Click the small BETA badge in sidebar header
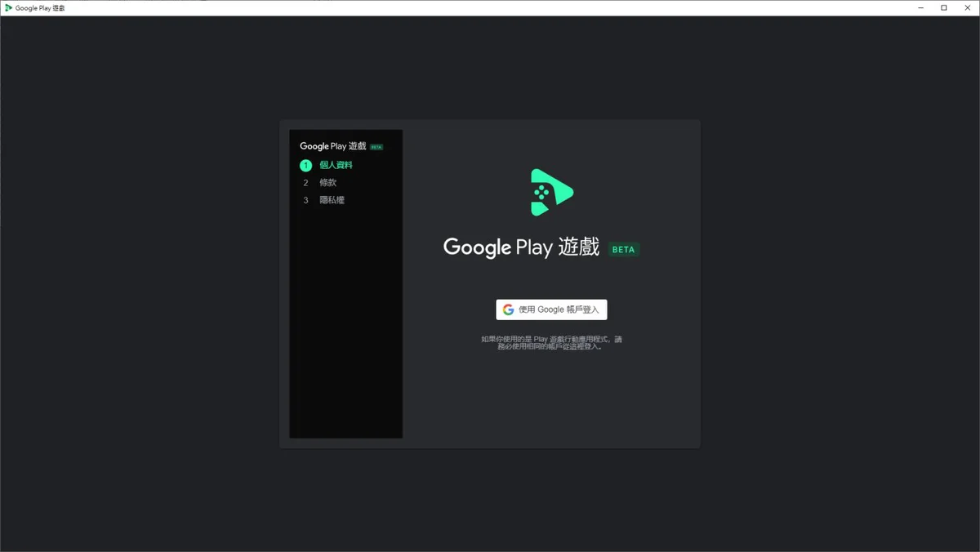This screenshot has width=980, height=552. click(x=376, y=147)
